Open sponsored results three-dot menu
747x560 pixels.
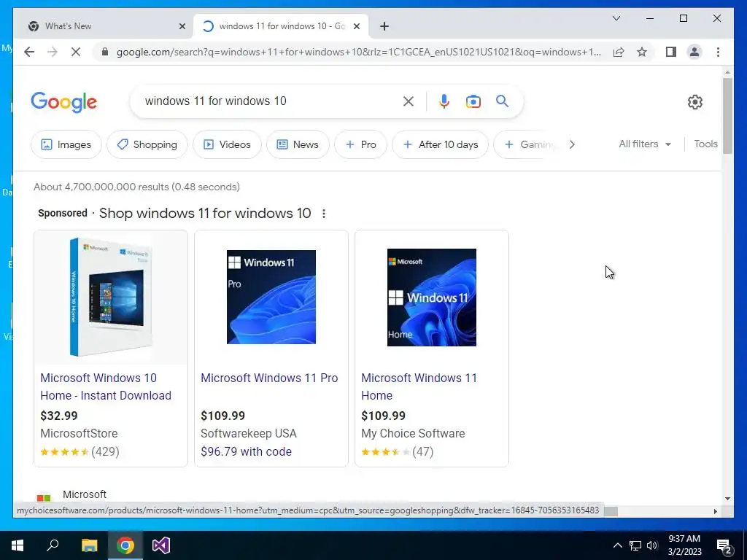point(323,214)
